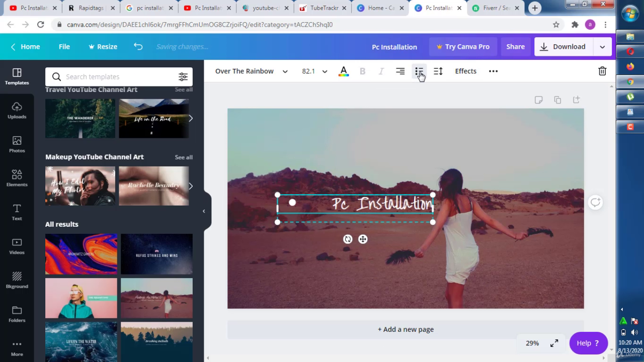
Task: Go back to Home
Action: (x=25, y=47)
